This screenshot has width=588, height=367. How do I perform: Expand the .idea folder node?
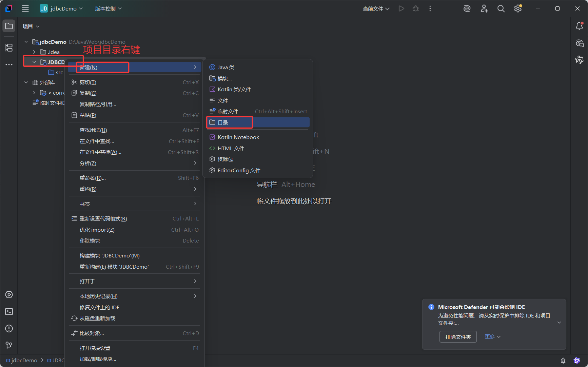pos(34,52)
